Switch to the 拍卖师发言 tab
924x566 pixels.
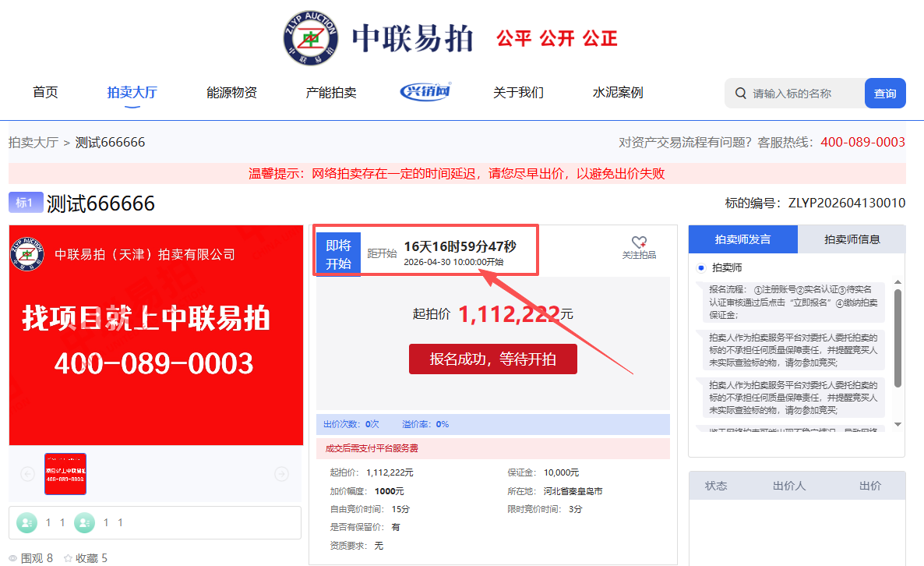(743, 239)
